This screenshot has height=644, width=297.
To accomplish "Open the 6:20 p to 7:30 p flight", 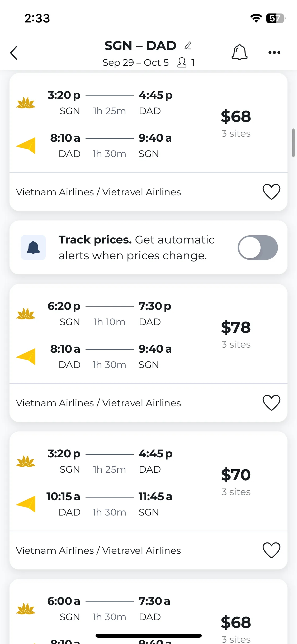I will point(109,314).
